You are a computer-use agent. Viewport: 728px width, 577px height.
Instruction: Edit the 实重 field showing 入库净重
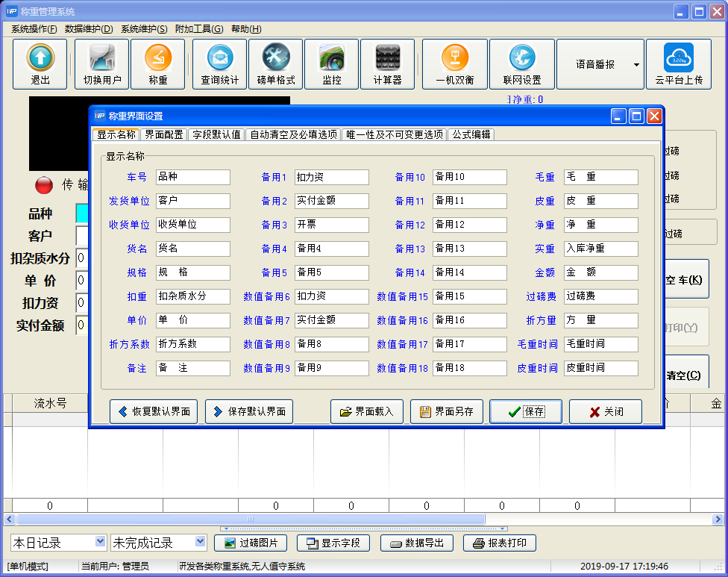tap(600, 249)
